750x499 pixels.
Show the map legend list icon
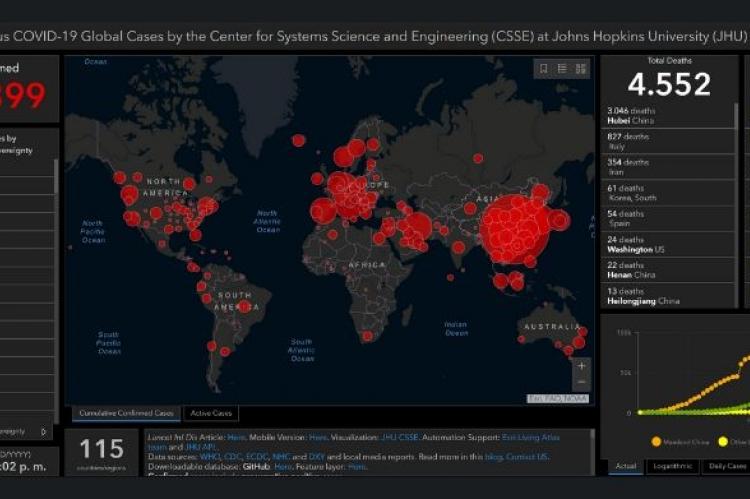(562, 69)
